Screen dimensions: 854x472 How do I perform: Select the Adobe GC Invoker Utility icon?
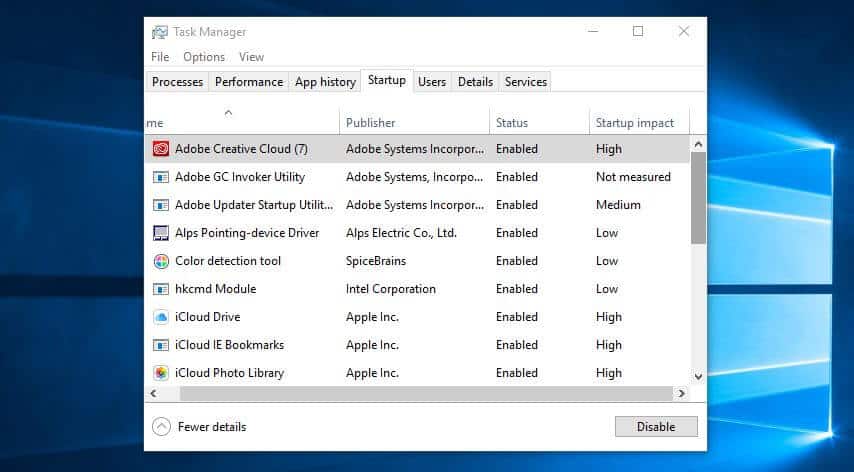[160, 177]
